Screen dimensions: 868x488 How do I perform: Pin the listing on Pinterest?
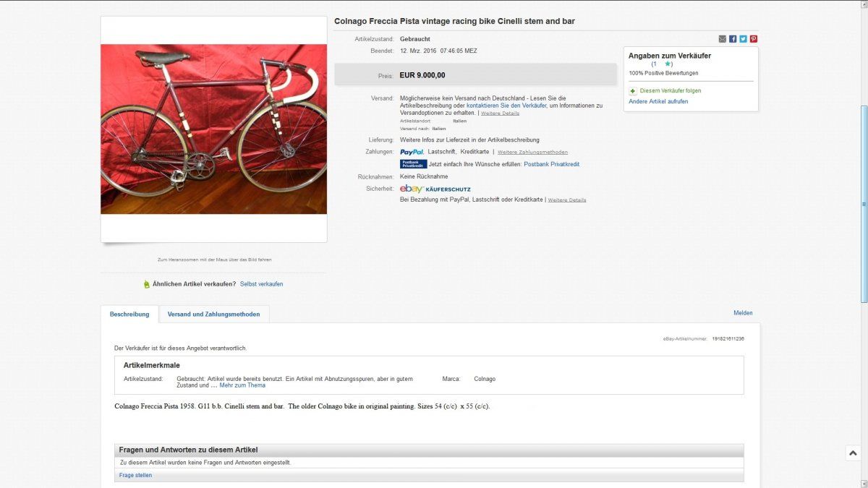click(x=754, y=39)
